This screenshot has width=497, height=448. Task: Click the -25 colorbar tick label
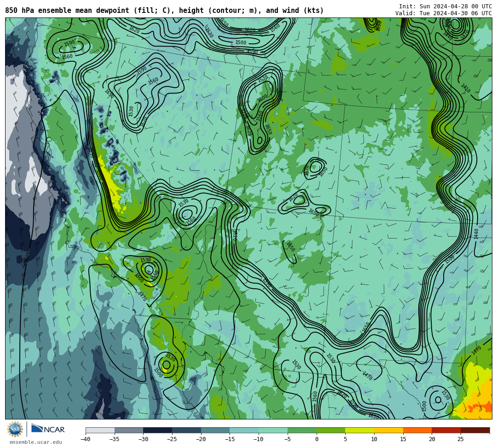tap(172, 439)
